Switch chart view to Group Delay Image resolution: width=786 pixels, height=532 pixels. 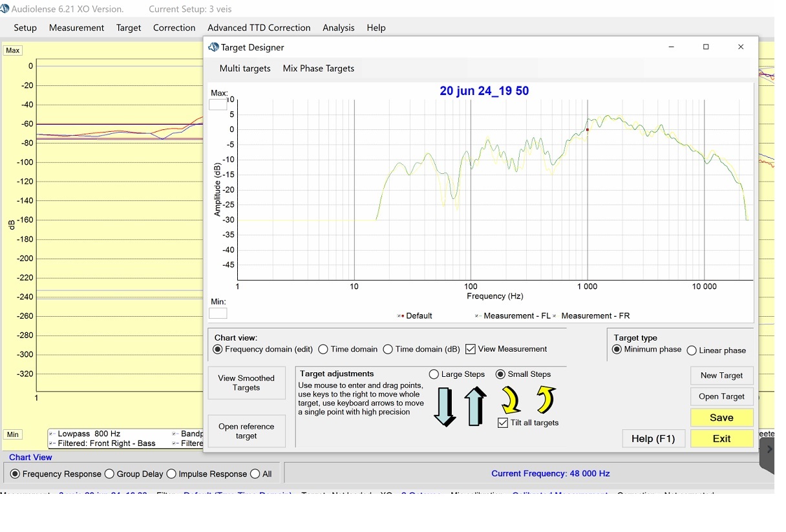pyautogui.click(x=109, y=474)
